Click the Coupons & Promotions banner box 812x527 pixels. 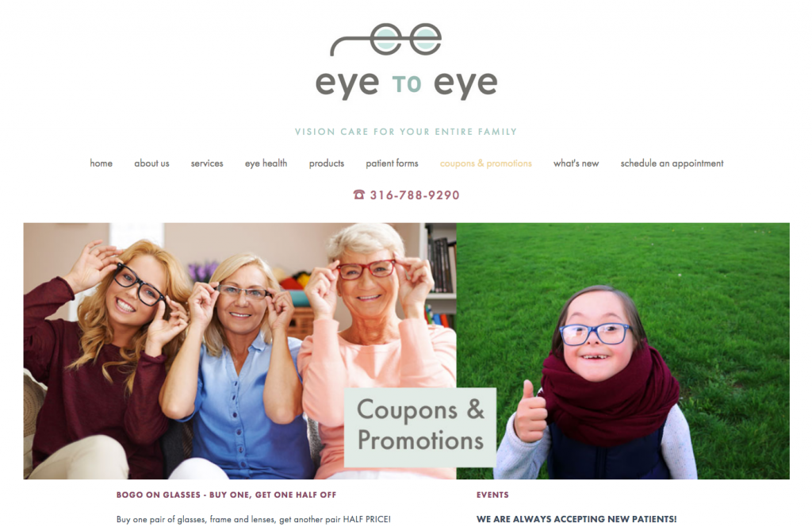[x=420, y=427]
